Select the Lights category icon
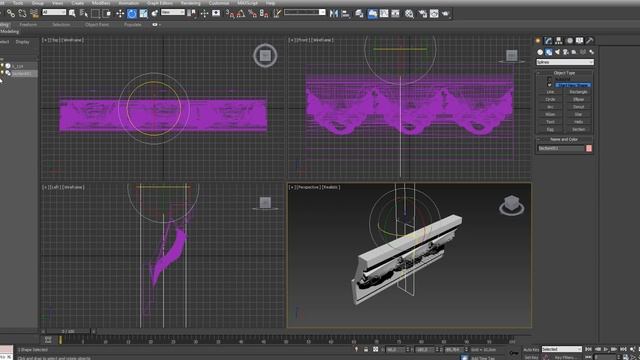Screen dimensions: 640x360 [557, 52]
